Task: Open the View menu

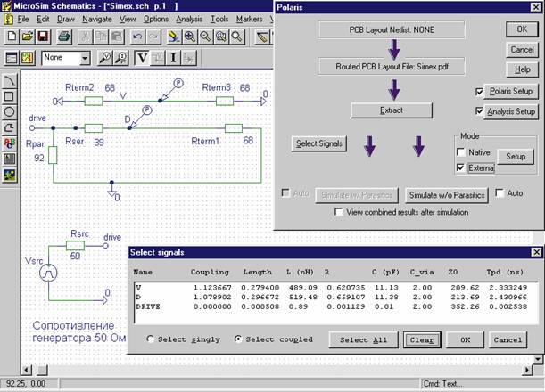Action: click(x=128, y=19)
